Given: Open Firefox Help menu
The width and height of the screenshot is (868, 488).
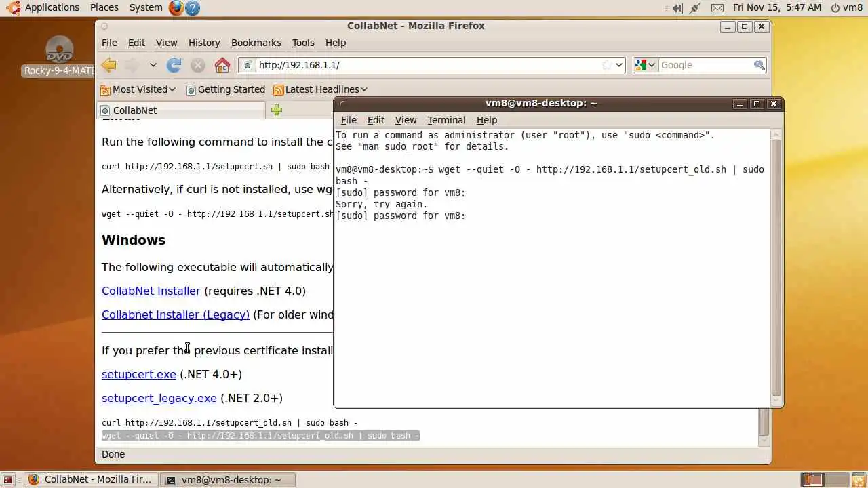Looking at the screenshot, I should tap(336, 43).
